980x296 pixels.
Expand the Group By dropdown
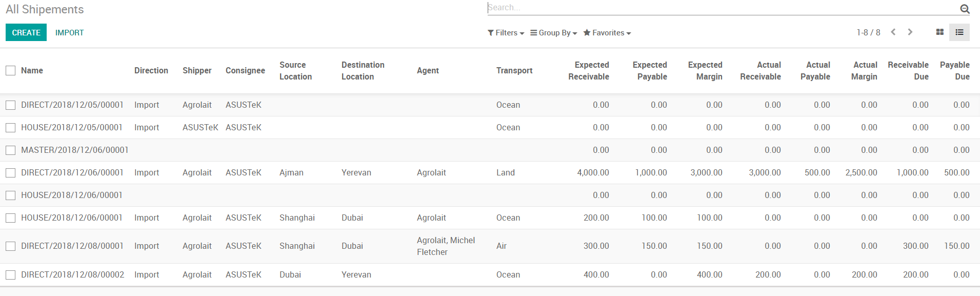(x=554, y=33)
